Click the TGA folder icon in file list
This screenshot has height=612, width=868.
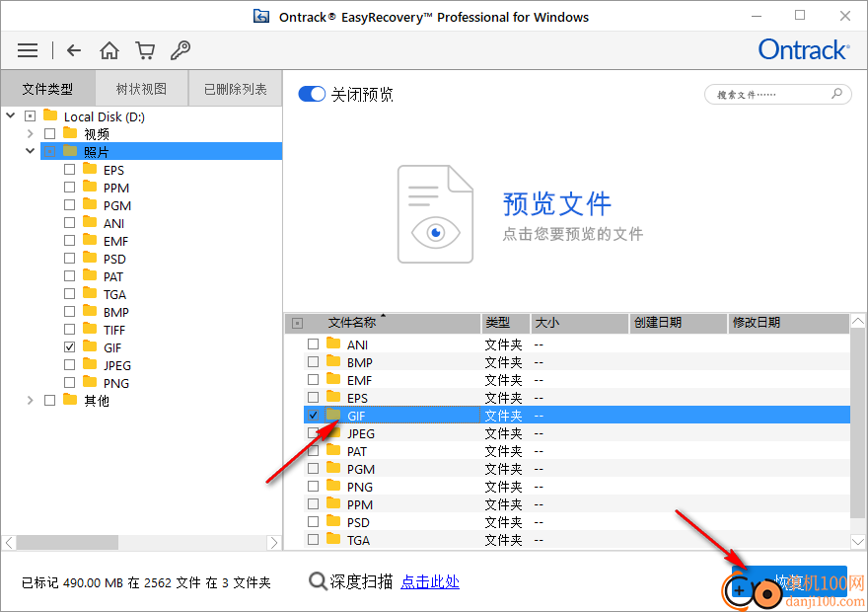pos(333,538)
